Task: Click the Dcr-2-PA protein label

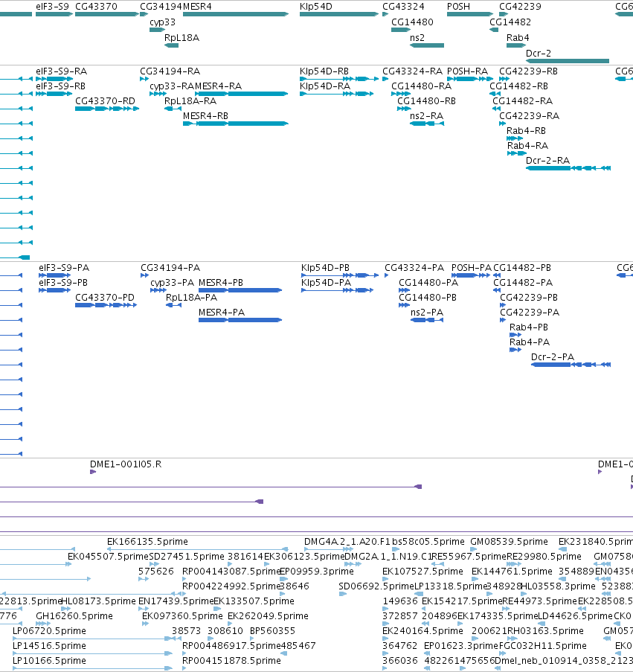Action: click(x=553, y=357)
